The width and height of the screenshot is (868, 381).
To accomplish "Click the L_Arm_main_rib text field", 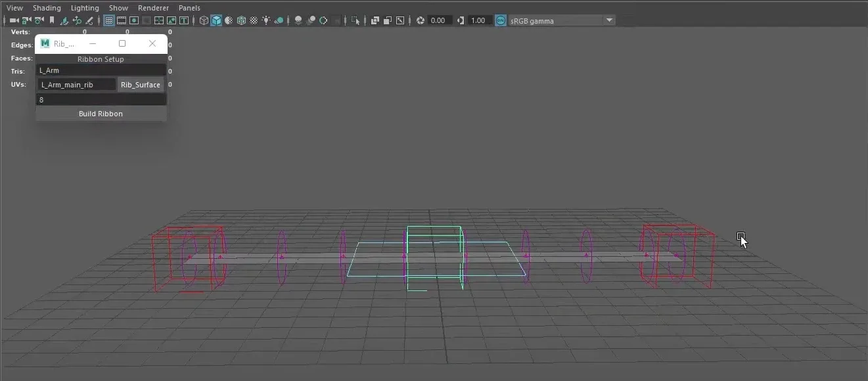I will [x=76, y=85].
